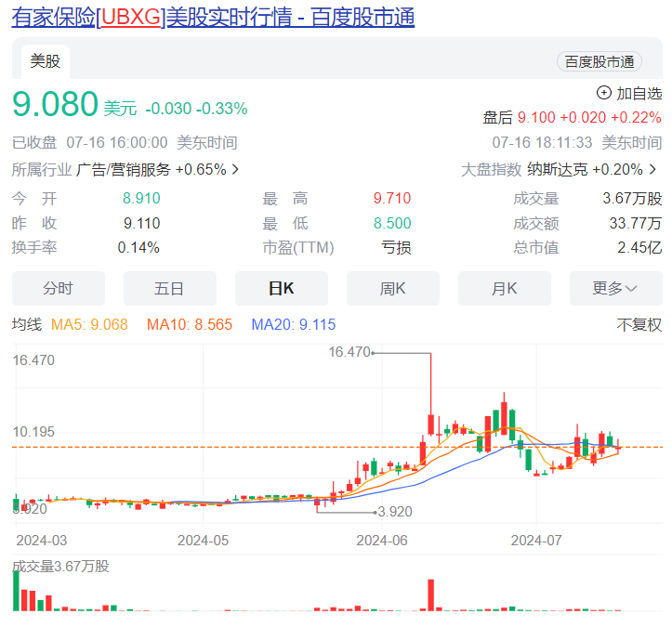Expand the industry chevron after +0.65%

tap(235, 170)
